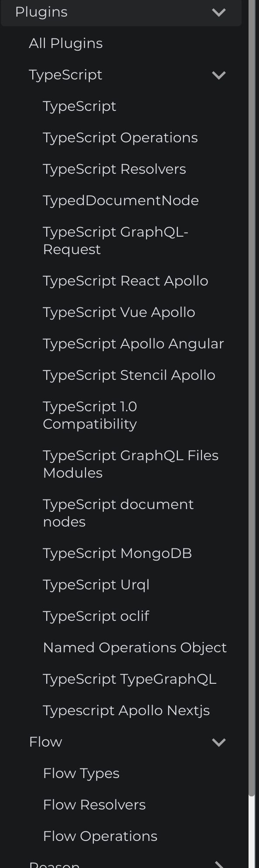Open TypeScript 1.0 Compatibility page
Viewport: 259px width, 868px height.
point(90,416)
